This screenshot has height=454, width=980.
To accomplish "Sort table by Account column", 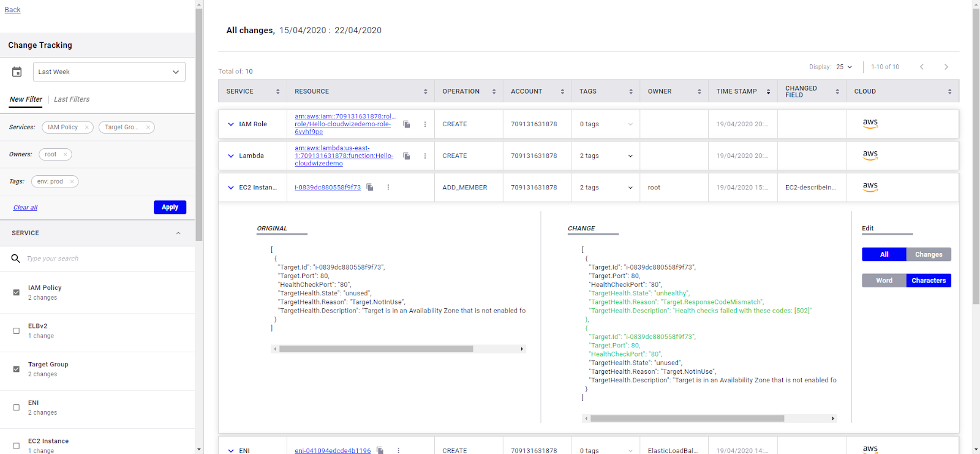I will coord(562,91).
